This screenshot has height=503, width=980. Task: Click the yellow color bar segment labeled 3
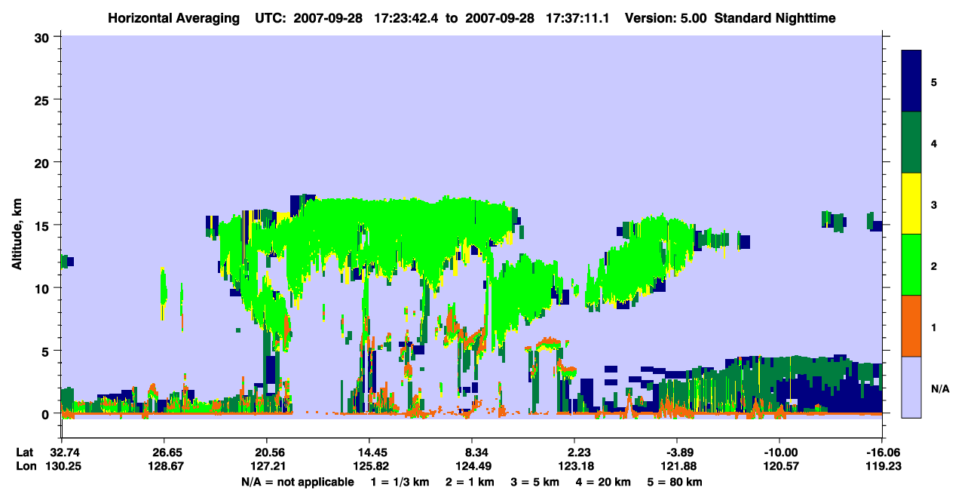[911, 204]
